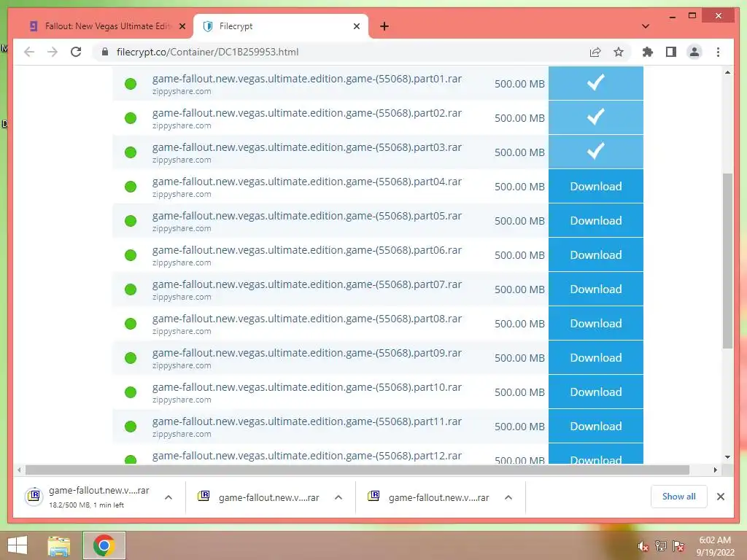Image resolution: width=747 pixels, height=560 pixels.
Task: Go back to the previous page
Action: coord(29,52)
